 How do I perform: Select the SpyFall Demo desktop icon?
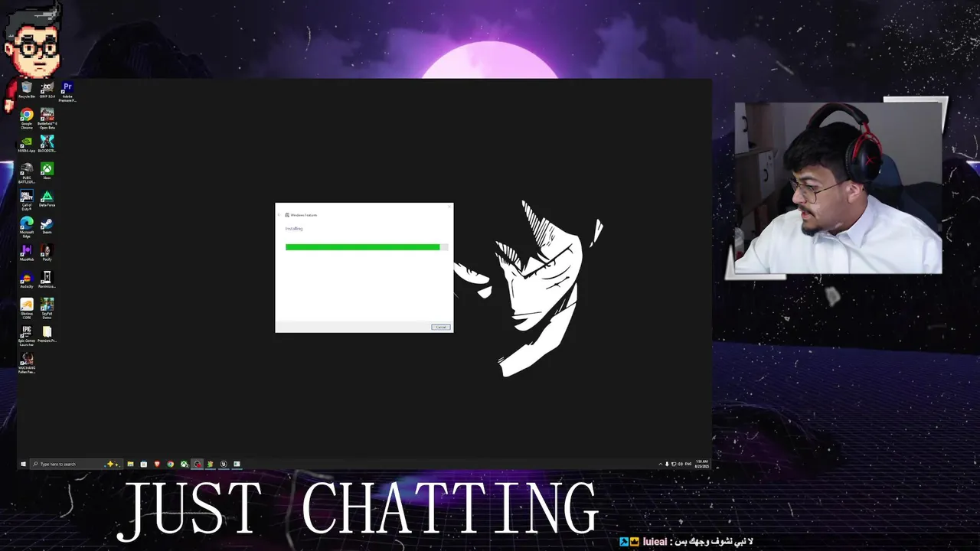(x=47, y=308)
